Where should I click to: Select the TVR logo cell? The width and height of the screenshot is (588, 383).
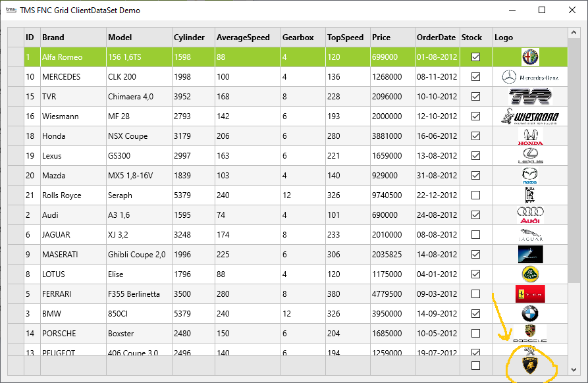(530, 97)
